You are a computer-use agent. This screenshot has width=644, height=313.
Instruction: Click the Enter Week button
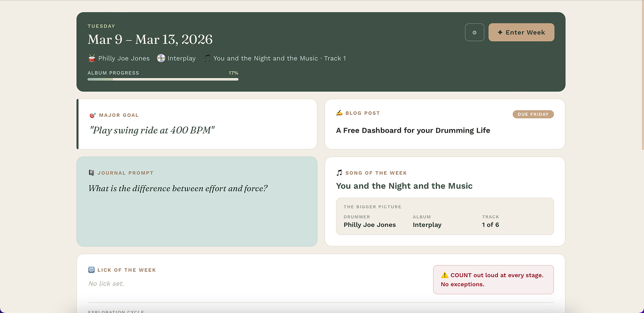(521, 32)
